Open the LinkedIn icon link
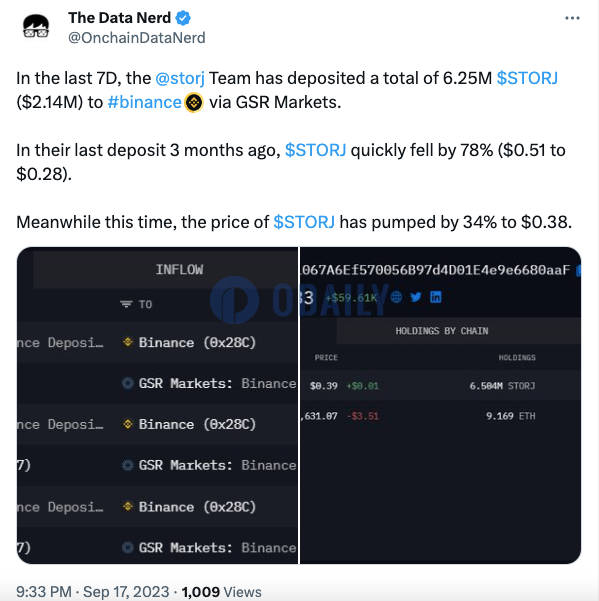This screenshot has width=599, height=601. click(435, 297)
